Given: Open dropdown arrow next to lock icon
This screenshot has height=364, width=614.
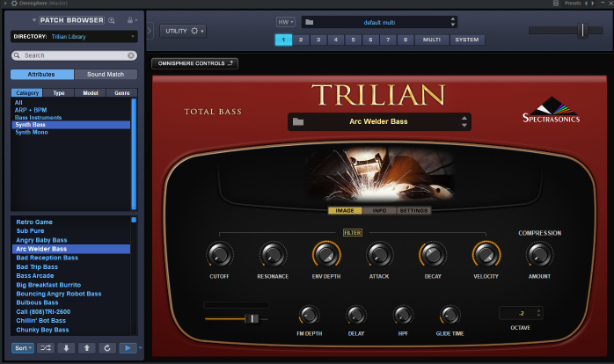Looking at the screenshot, I should (135, 20).
